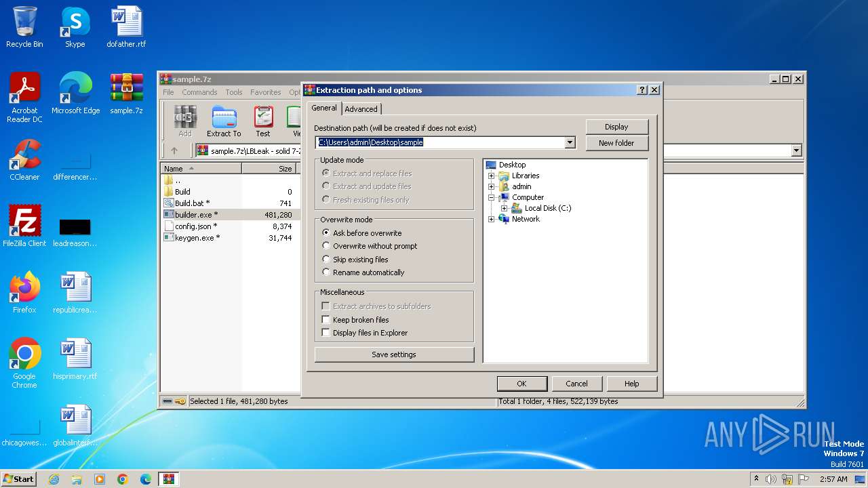Click the Test archive toolbar icon

coord(263,121)
